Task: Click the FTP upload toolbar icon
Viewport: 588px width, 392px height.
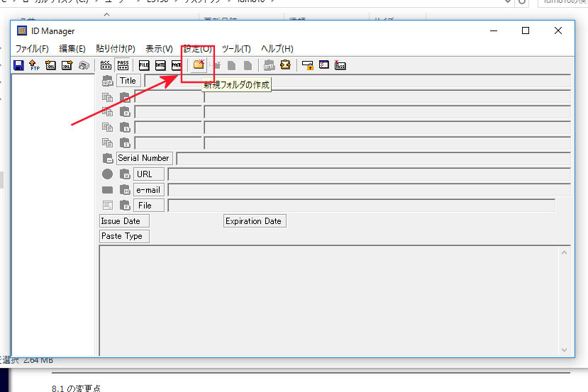Action: [x=35, y=65]
